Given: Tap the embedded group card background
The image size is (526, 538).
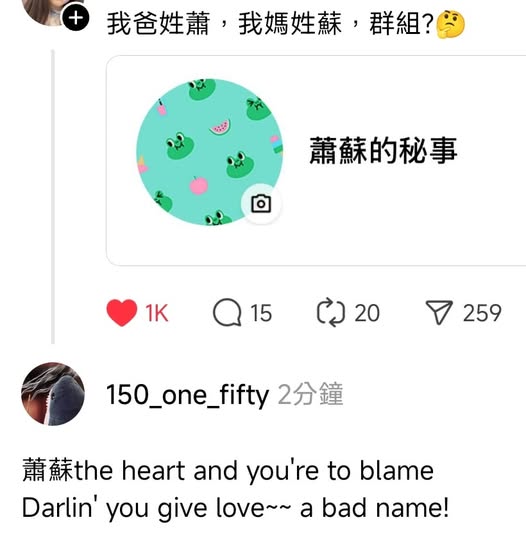Looking at the screenshot, I should tap(316, 161).
